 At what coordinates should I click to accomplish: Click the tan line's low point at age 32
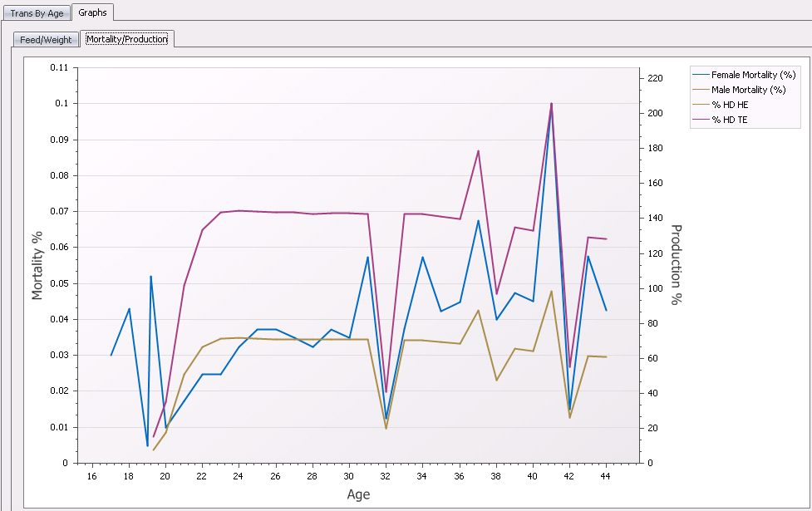tap(386, 428)
